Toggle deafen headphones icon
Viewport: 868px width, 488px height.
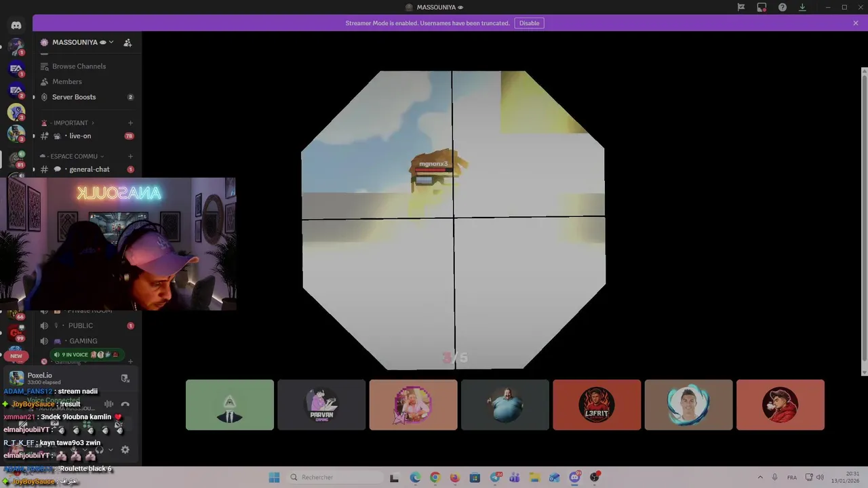coord(100,449)
